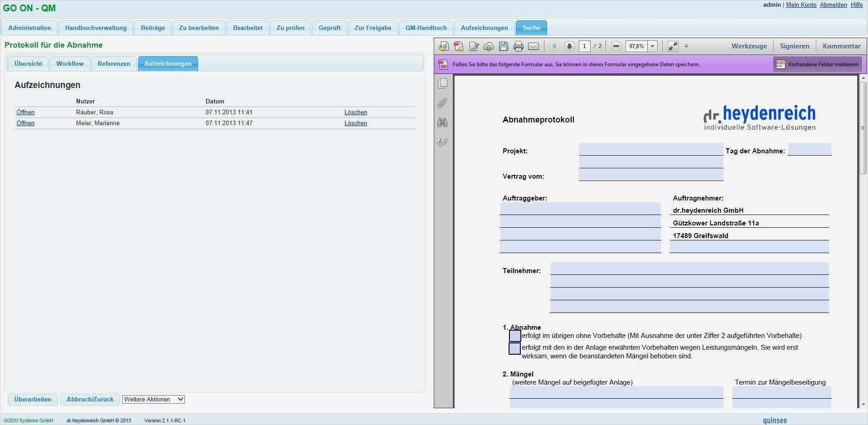This screenshot has width=868, height=425.
Task: Open the Suche tab
Action: coord(531,28)
